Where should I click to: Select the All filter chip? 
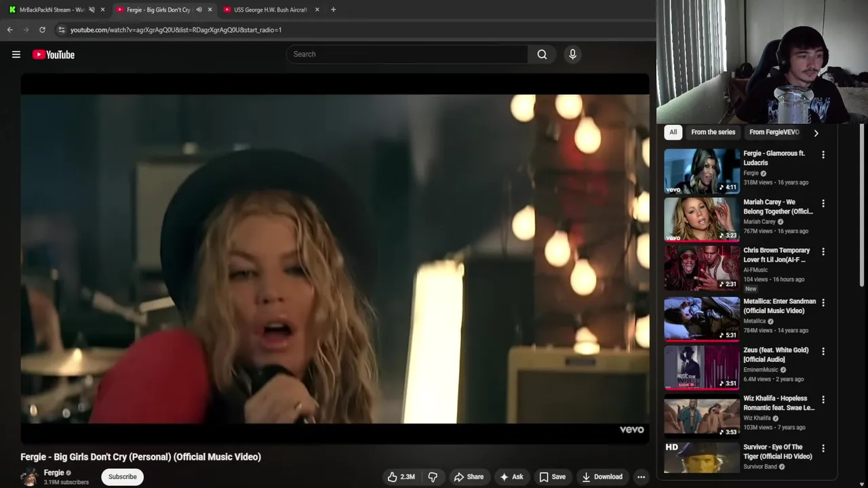pyautogui.click(x=673, y=132)
